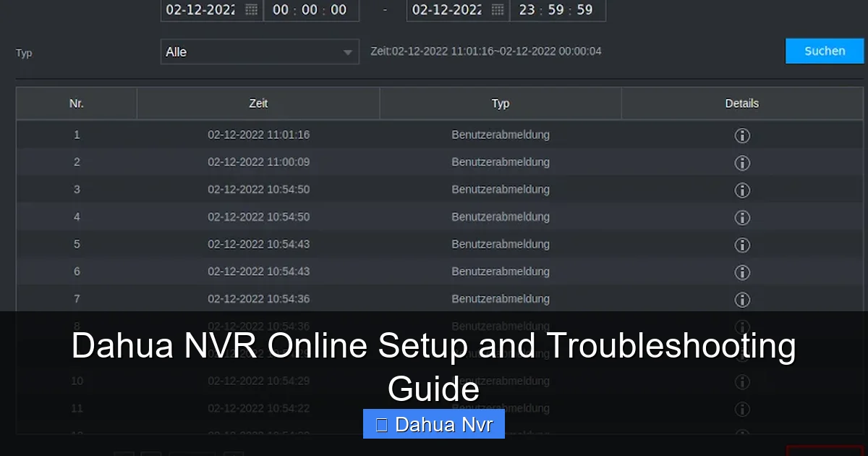View details for entry 7
The image size is (868, 456).
pyautogui.click(x=742, y=299)
